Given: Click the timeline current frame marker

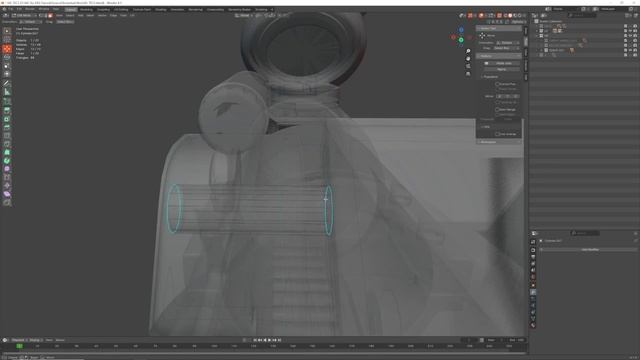Looking at the screenshot, I should [19, 346].
